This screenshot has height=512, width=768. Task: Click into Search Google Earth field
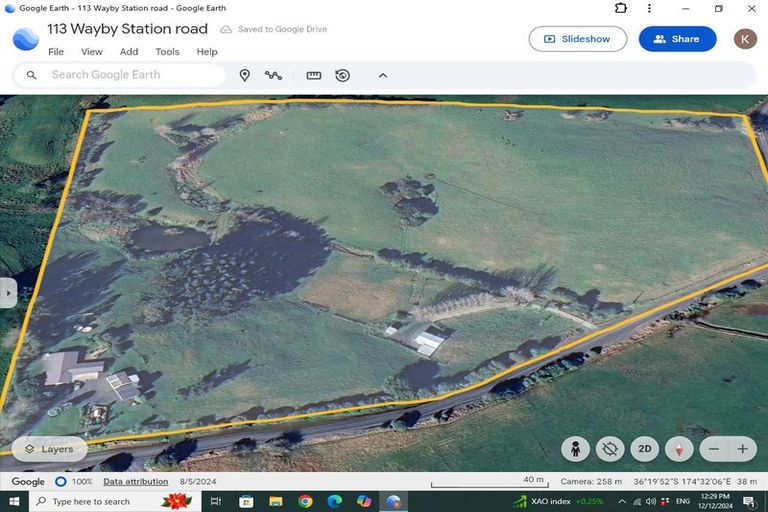119,75
